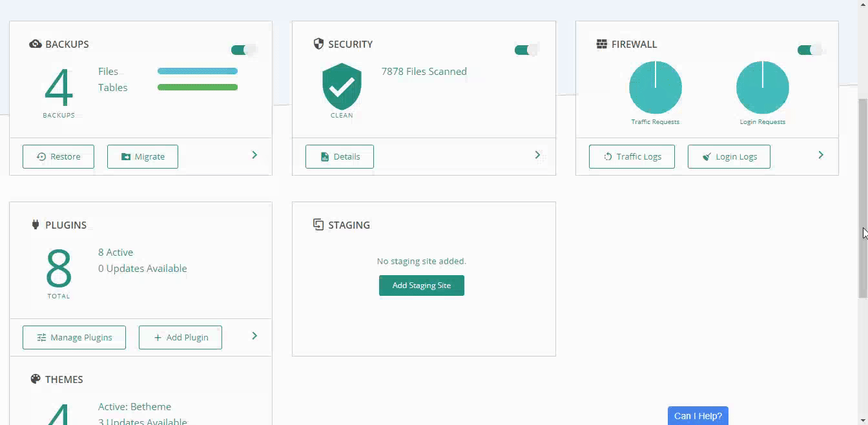Click the Tables label in Backups
868x425 pixels.
coord(113,87)
